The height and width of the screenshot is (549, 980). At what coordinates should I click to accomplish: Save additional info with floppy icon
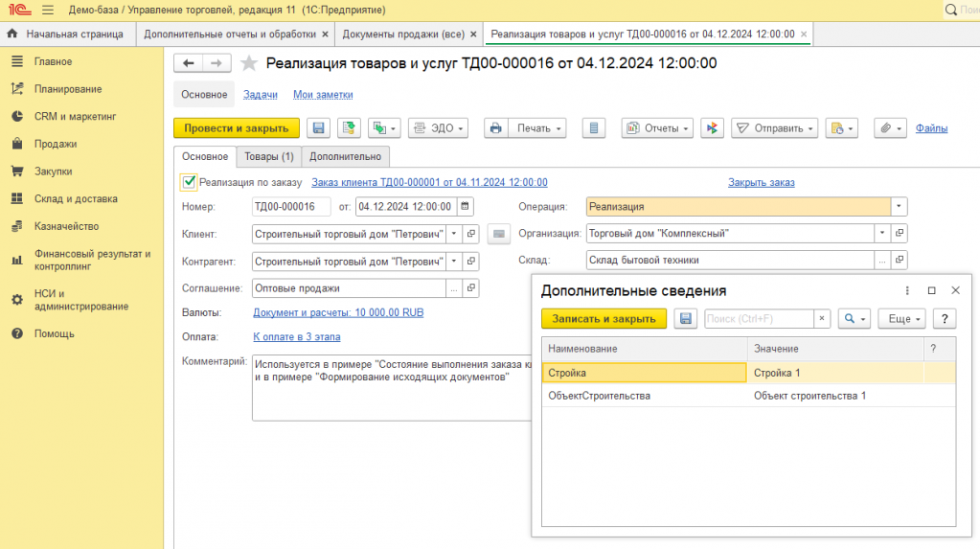pos(686,319)
